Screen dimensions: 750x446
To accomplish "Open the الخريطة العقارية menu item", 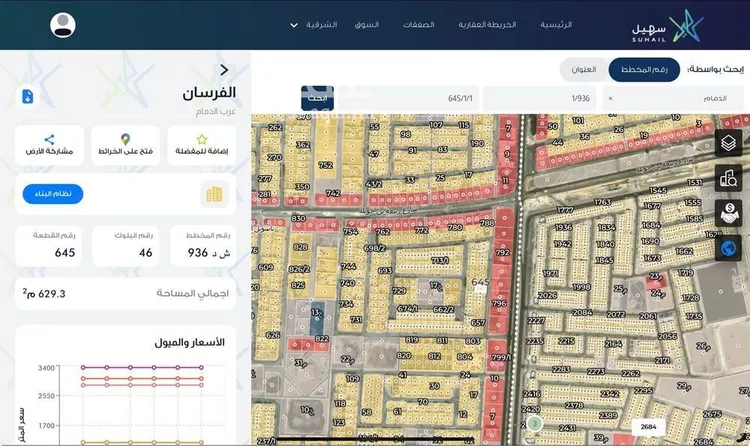I will [x=487, y=24].
